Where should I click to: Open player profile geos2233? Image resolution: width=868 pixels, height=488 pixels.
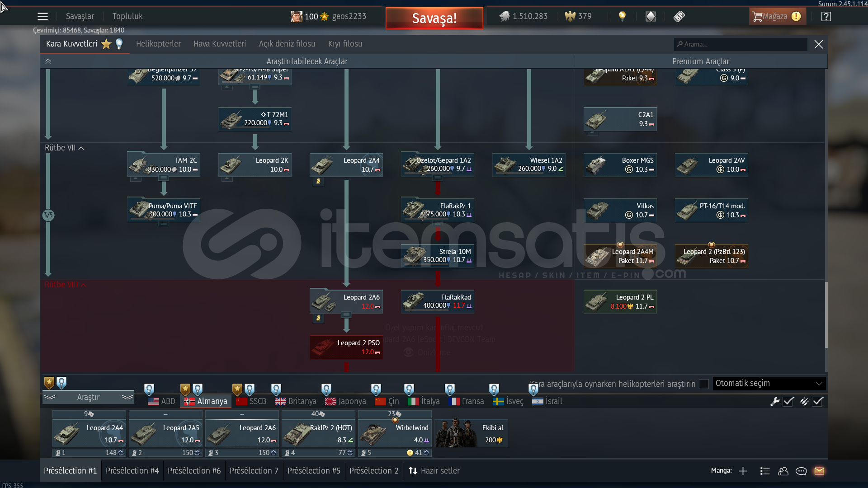tap(329, 16)
